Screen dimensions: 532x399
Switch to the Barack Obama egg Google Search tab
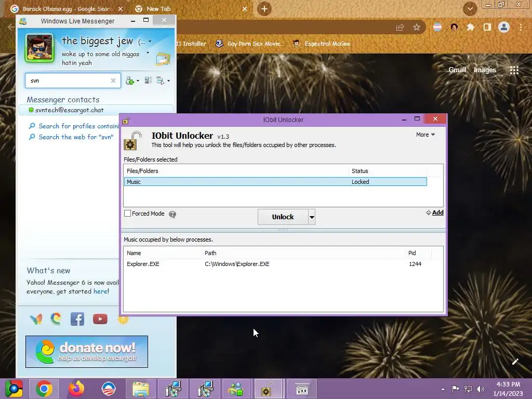[x=66, y=9]
